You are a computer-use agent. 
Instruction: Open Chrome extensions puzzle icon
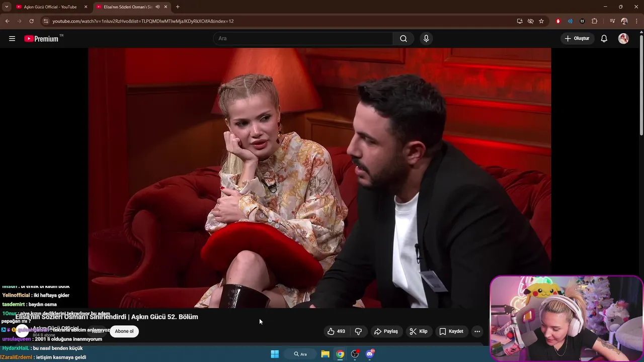tap(594, 21)
